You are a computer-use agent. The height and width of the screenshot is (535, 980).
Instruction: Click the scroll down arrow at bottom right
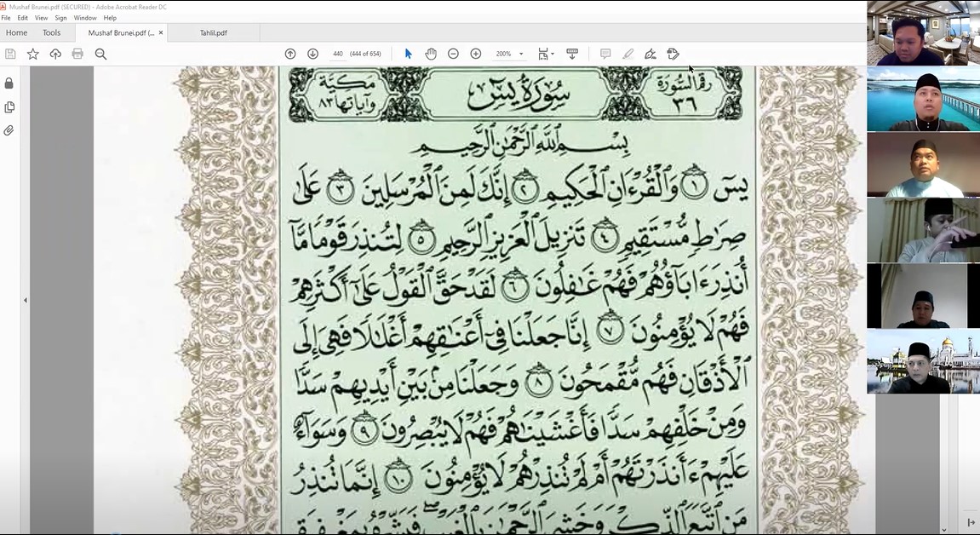click(x=943, y=530)
